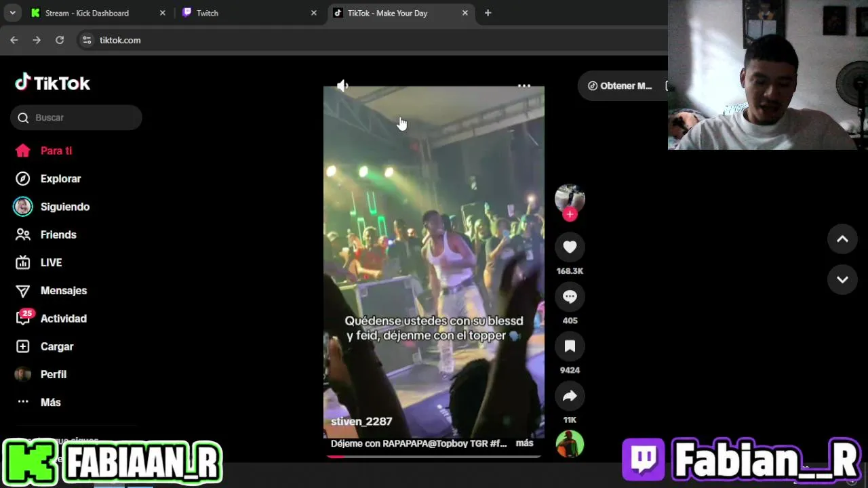Open the creator's avatar profile

click(x=570, y=198)
